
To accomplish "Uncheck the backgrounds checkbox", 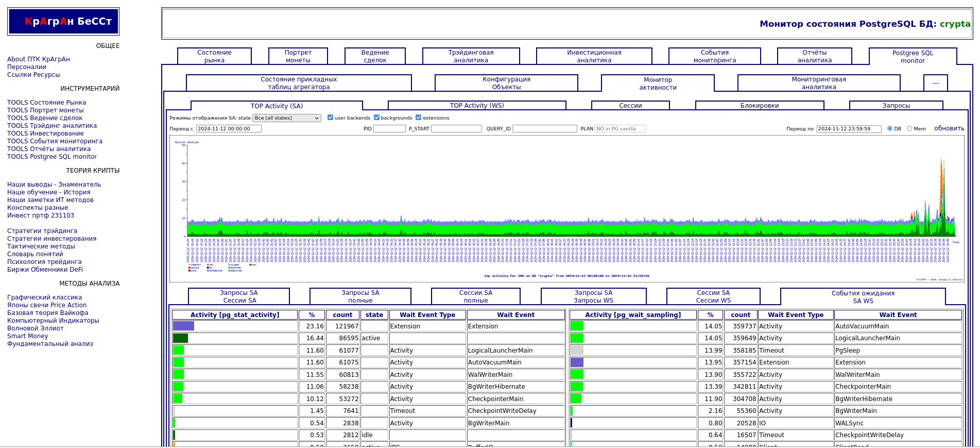I will point(376,118).
